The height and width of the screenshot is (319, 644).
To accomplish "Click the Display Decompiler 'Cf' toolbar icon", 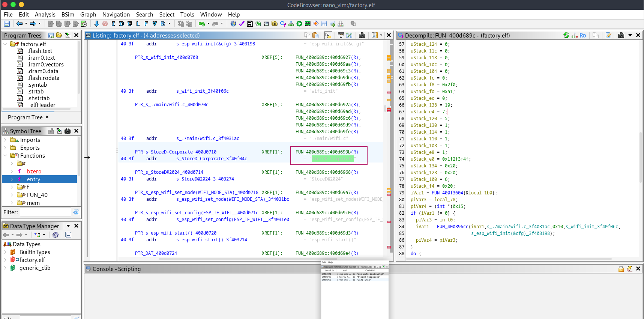I will coord(283,24).
